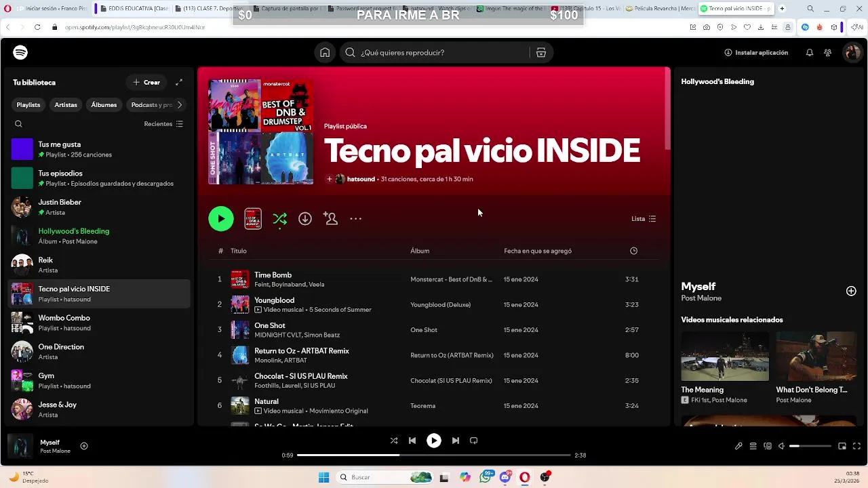The width and height of the screenshot is (868, 488).
Task: Invite collaborators icon
Action: click(330, 219)
